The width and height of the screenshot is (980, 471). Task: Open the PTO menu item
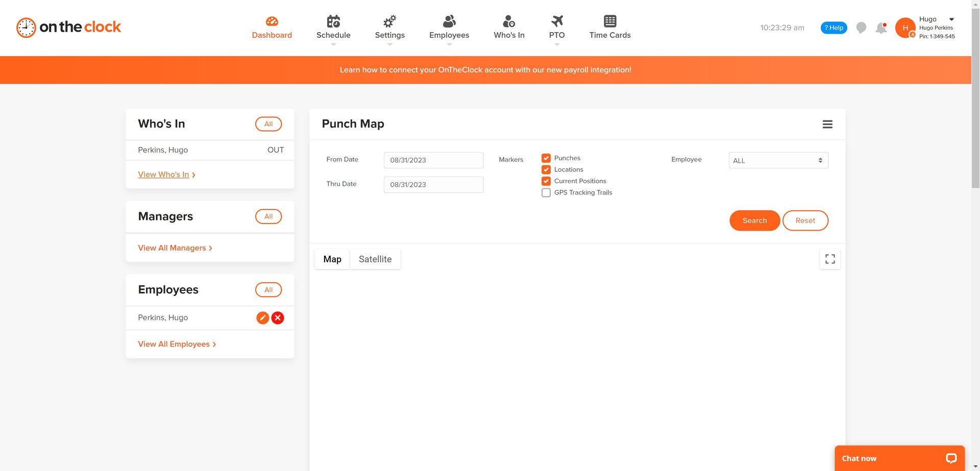coord(557,35)
